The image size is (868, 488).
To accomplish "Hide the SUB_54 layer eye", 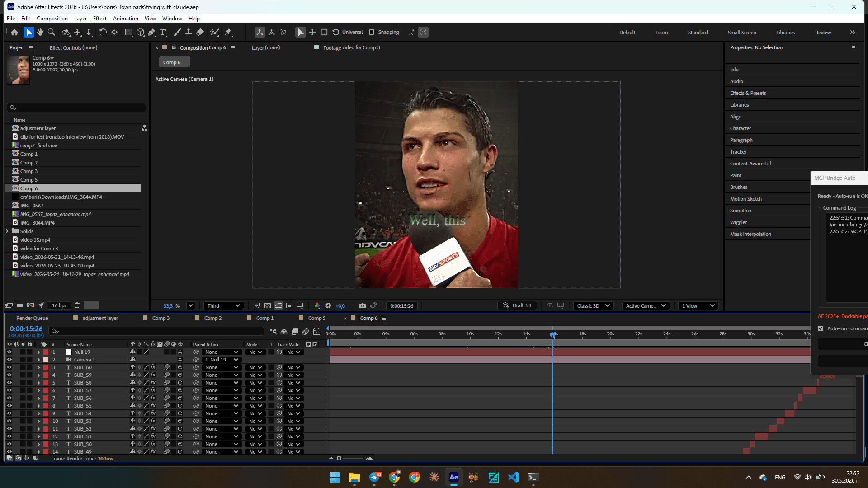I will [x=9, y=413].
